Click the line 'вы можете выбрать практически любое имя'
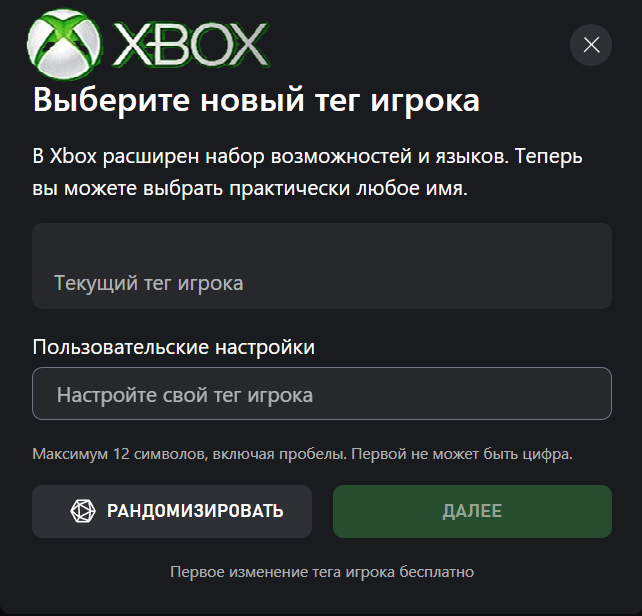 tap(250, 189)
